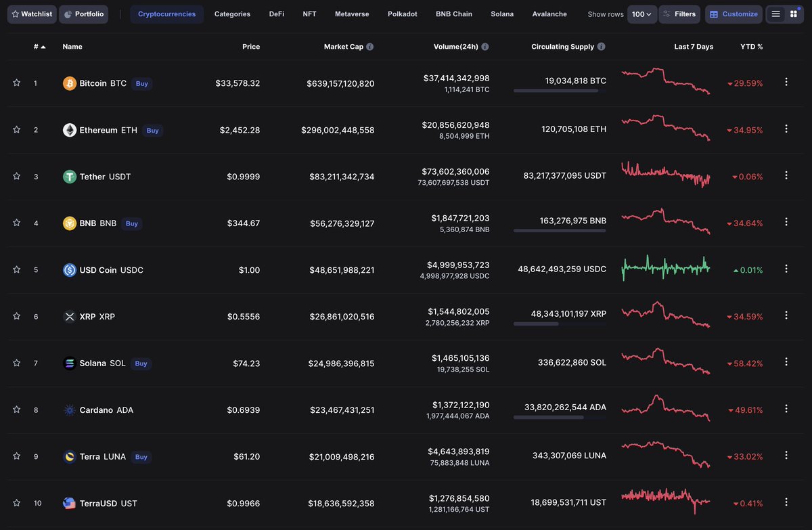Viewport: 812px width, 530px height.
Task: Click the USD Coin logo
Action: pyautogui.click(x=69, y=270)
